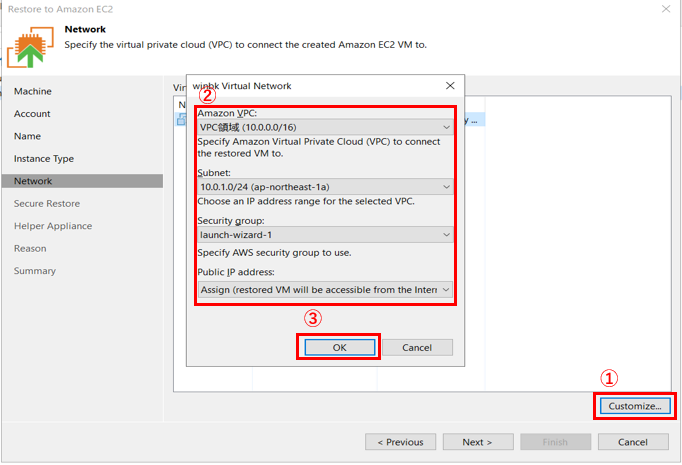Click the Next > button
The height and width of the screenshot is (465, 682).
click(x=478, y=442)
